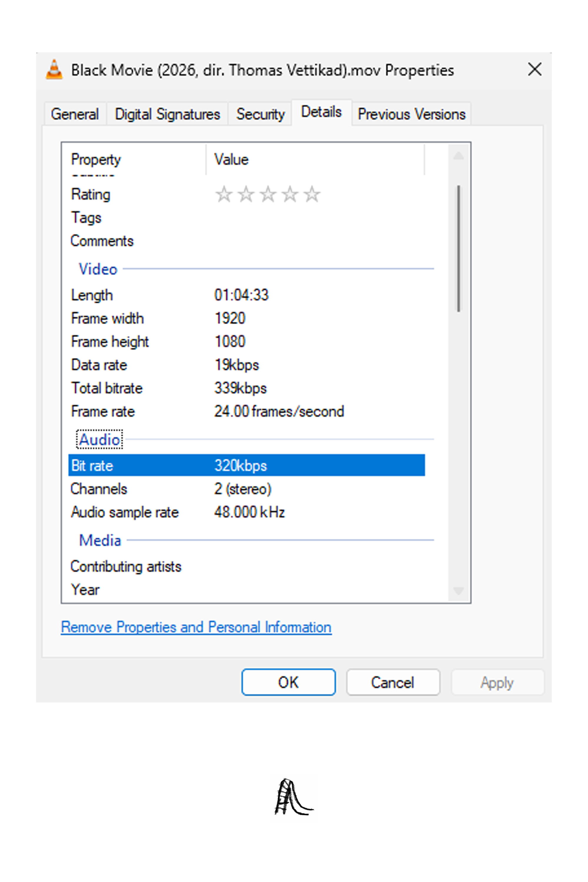588x882 pixels.
Task: Collapse the Audio section header
Action: [x=100, y=439]
